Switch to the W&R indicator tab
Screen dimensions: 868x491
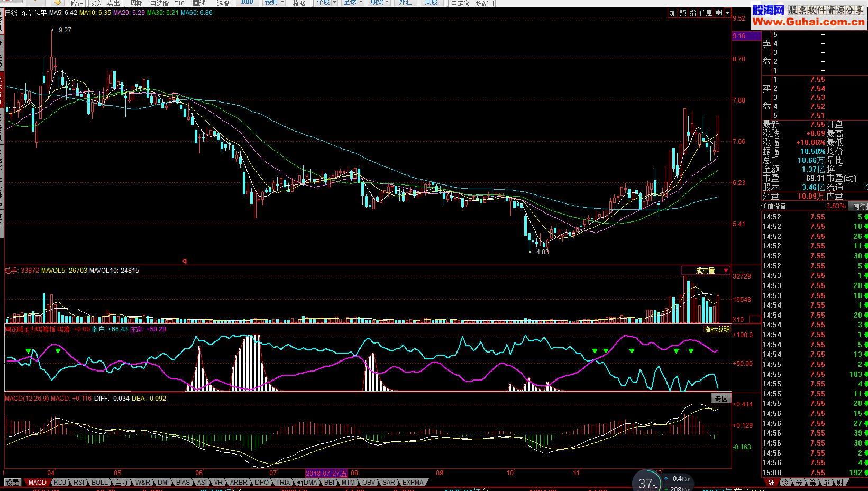click(143, 483)
